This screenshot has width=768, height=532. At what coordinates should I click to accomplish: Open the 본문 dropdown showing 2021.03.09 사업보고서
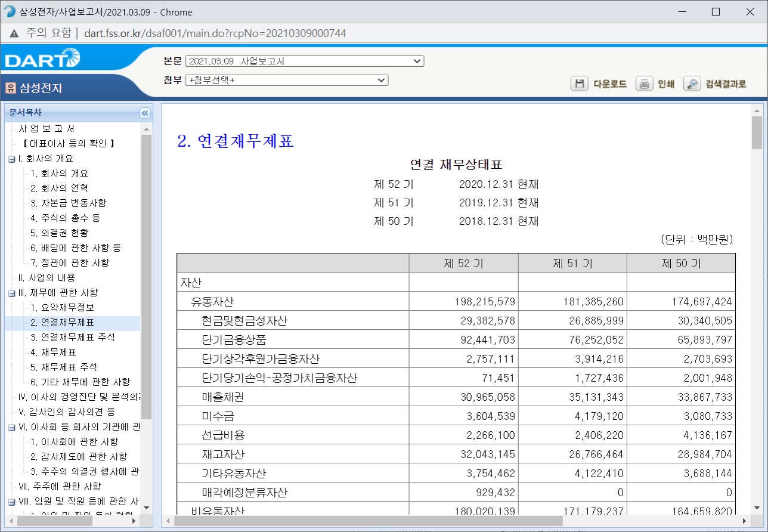[305, 61]
